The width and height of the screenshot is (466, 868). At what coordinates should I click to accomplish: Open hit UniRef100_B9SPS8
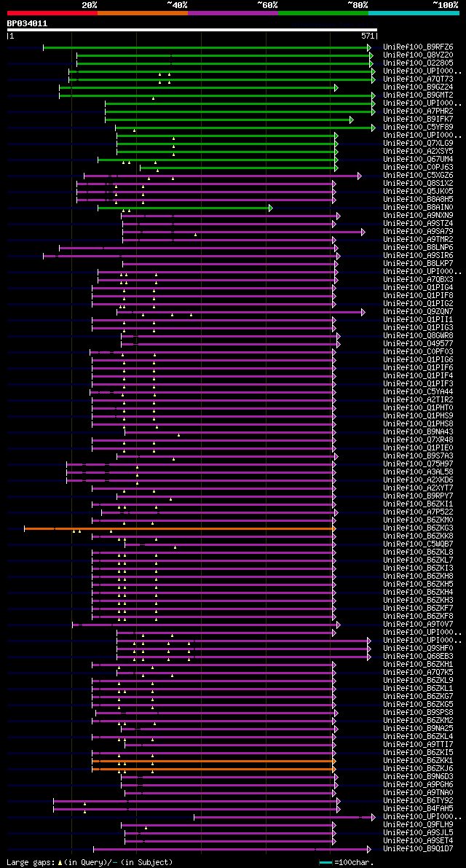point(418,713)
